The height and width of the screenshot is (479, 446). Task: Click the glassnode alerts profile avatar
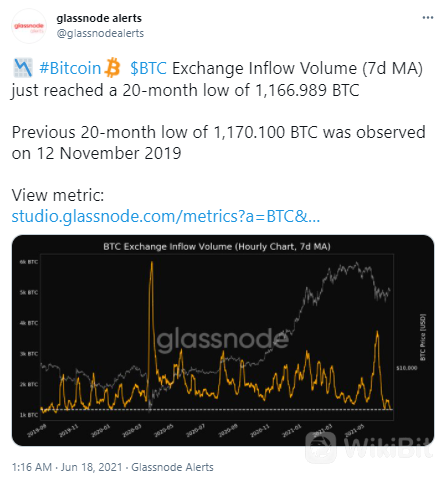[x=29, y=26]
